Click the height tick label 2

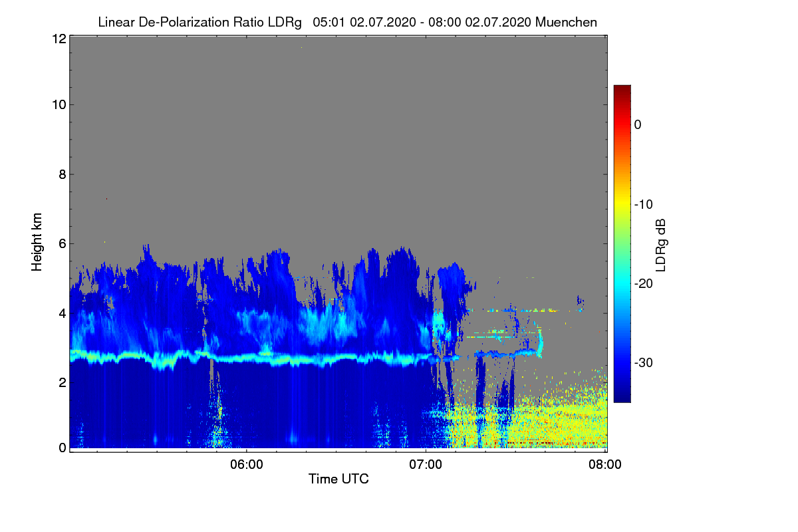pos(62,382)
